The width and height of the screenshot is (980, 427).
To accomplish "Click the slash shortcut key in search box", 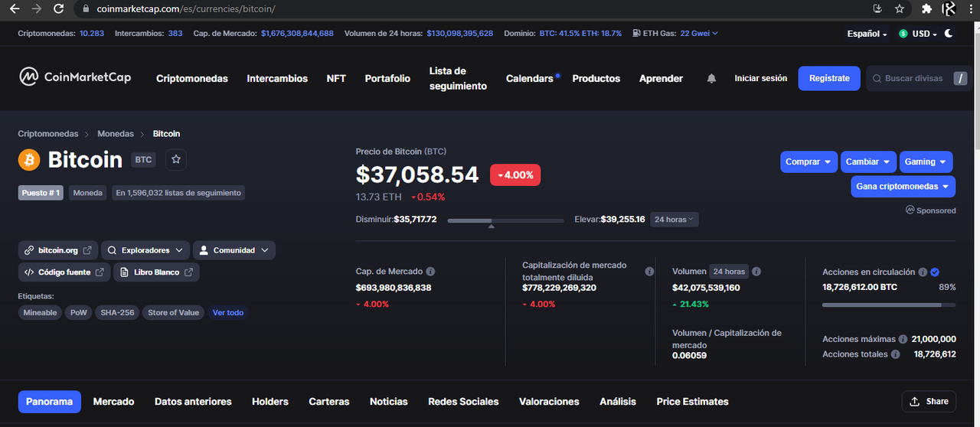I will click(x=960, y=79).
